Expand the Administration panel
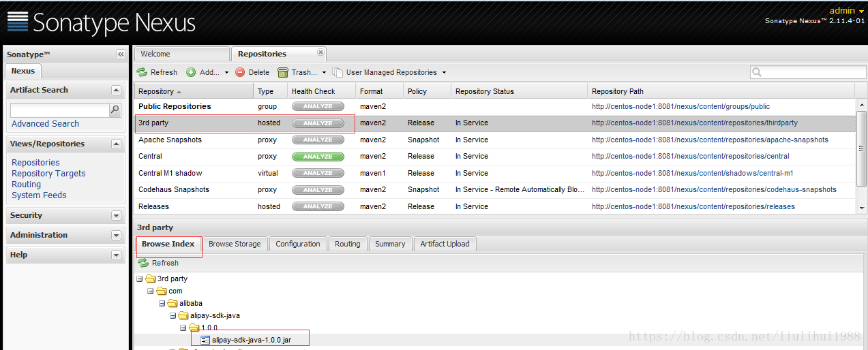 (116, 235)
